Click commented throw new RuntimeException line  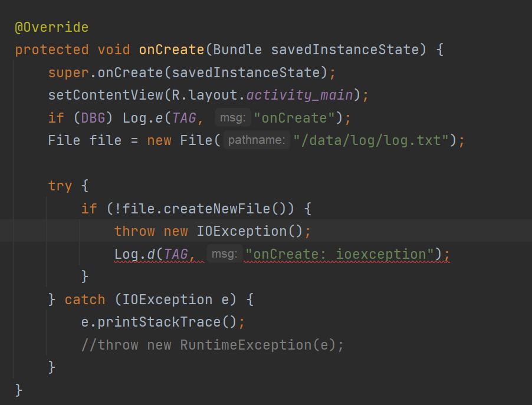point(212,345)
